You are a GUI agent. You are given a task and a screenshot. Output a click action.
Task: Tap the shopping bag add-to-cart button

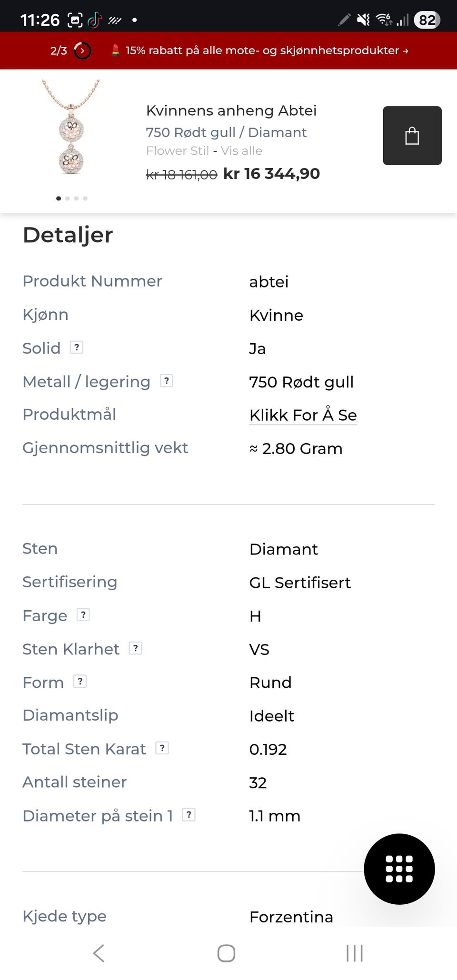click(412, 136)
